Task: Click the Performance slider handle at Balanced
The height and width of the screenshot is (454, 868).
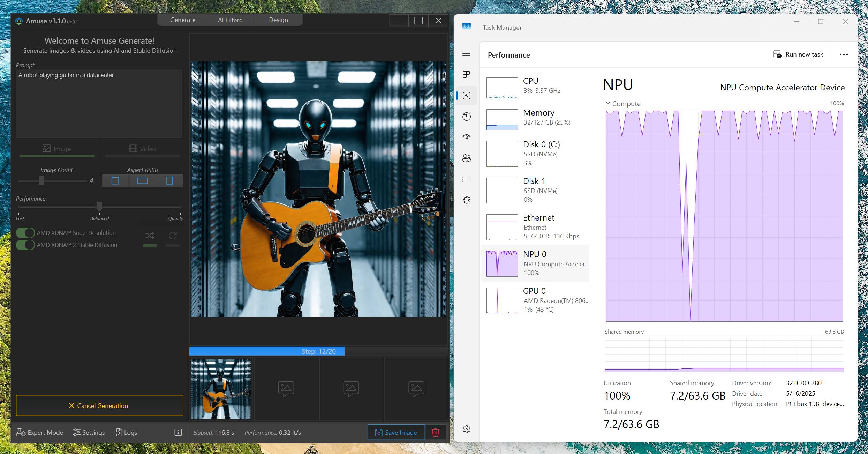Action: [99, 207]
